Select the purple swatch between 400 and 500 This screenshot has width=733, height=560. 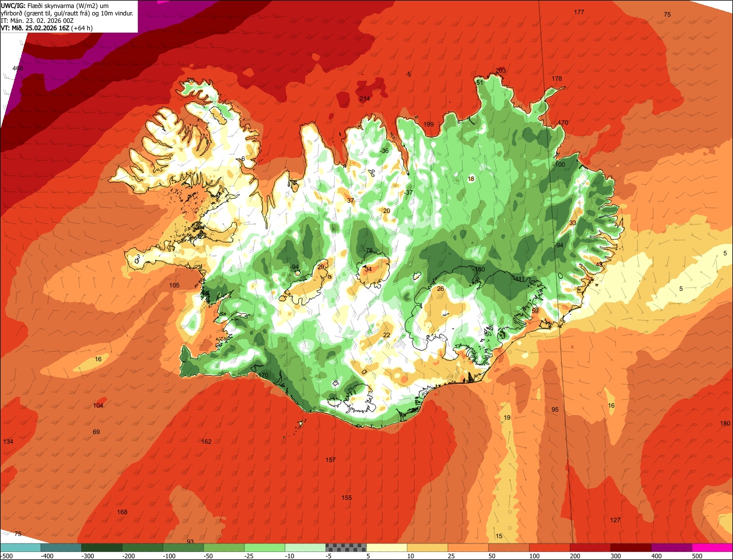coord(671,547)
